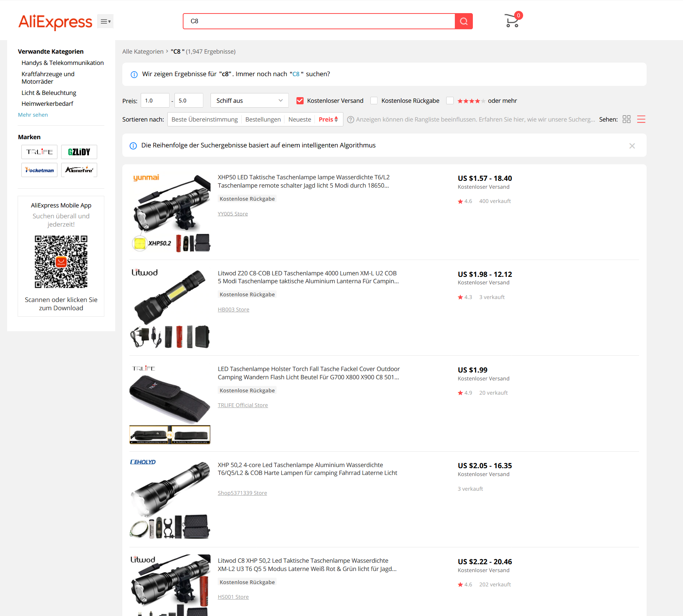Enable four stars oder mehr checkbox

pos(450,101)
